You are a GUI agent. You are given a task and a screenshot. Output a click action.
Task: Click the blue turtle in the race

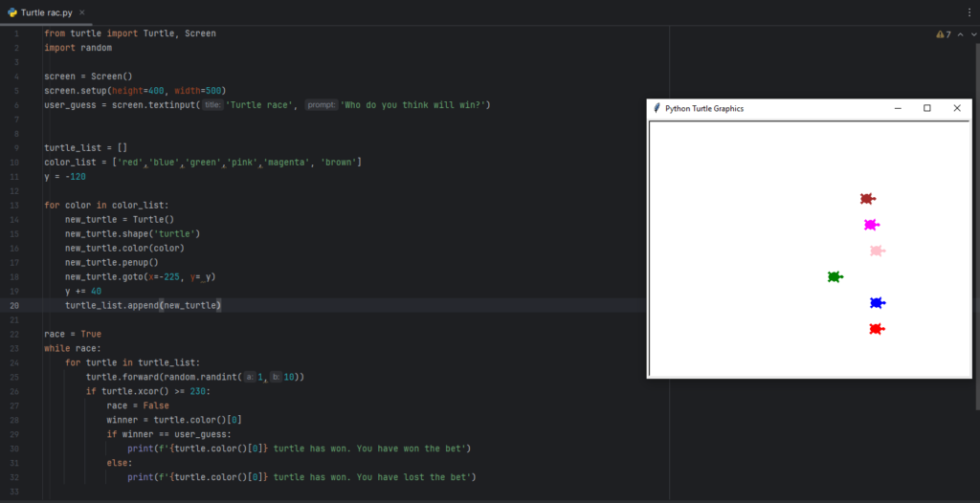tap(877, 303)
